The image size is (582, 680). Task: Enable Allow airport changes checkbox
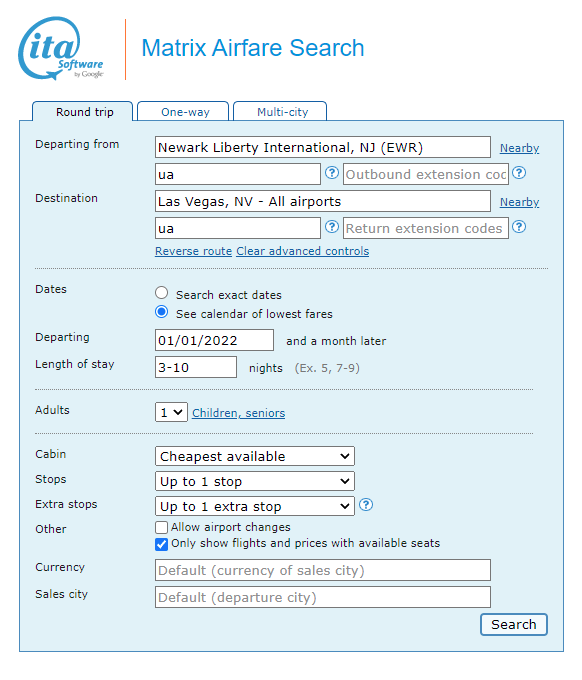pos(161,527)
